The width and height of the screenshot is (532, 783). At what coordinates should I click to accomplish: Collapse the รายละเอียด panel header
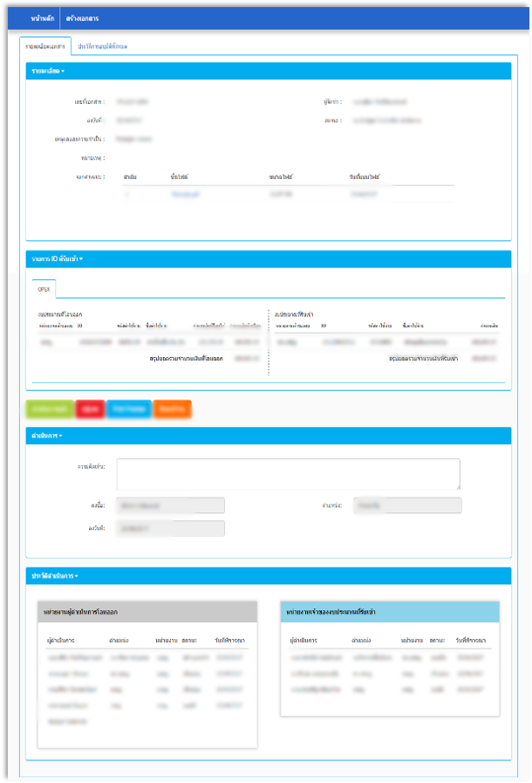[48, 70]
